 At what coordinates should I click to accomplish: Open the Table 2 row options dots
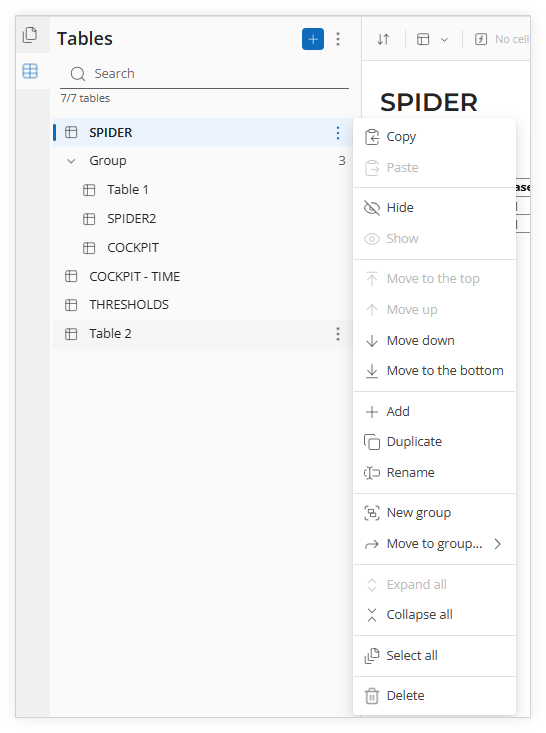[x=338, y=334]
